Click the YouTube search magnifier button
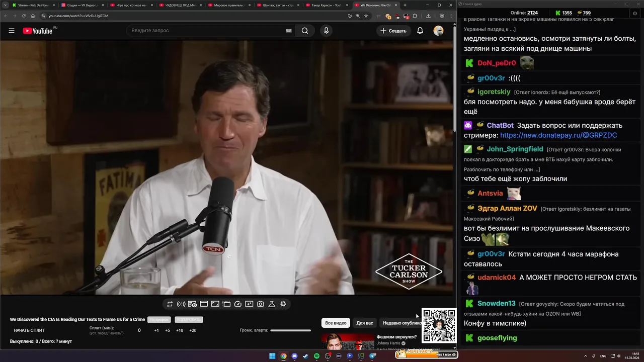644x362 pixels. pyautogui.click(x=305, y=31)
